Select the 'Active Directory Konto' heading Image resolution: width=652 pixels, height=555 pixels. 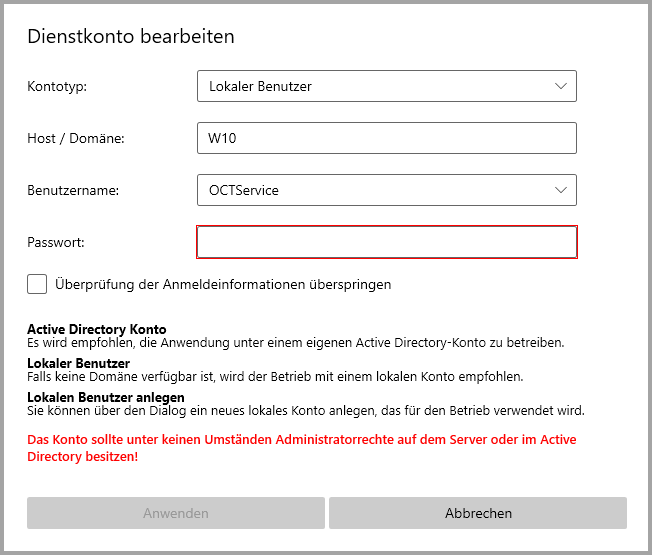click(x=97, y=329)
